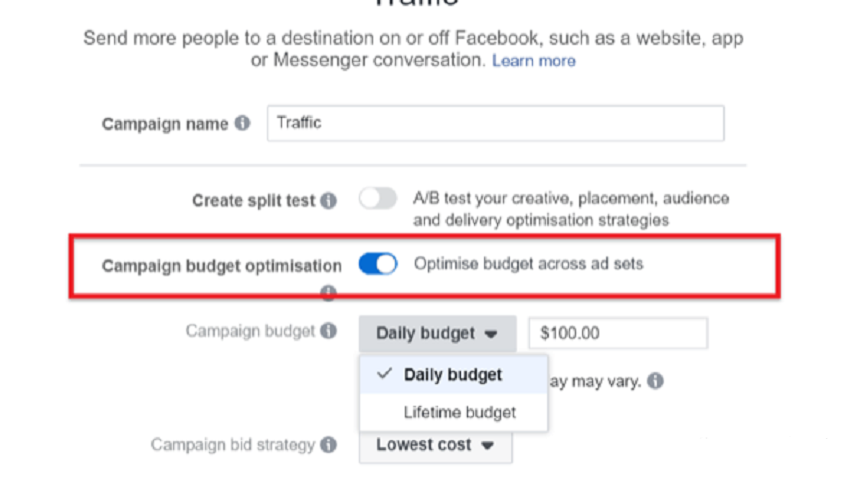Viewport: 852px width, 485px height.
Task: Click into the Campaign name text field
Action: click(495, 124)
